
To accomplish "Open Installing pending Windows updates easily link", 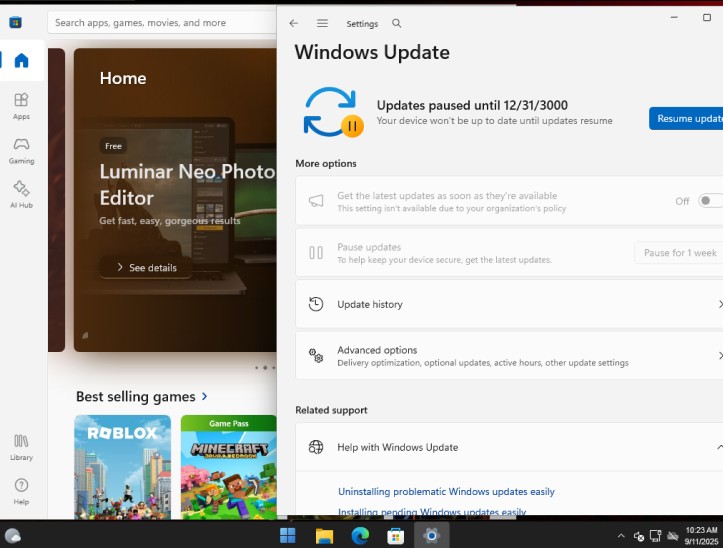I will click(432, 511).
